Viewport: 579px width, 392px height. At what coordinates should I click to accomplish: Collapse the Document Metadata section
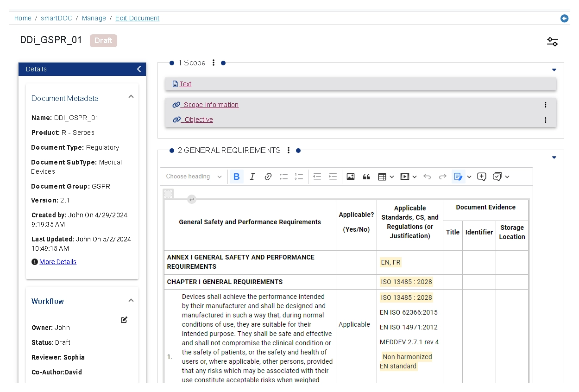coord(131,97)
